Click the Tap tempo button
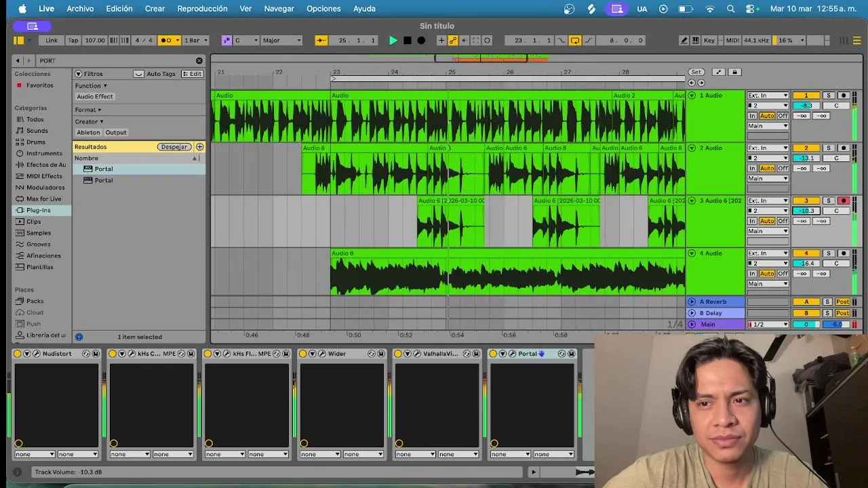 [73, 41]
